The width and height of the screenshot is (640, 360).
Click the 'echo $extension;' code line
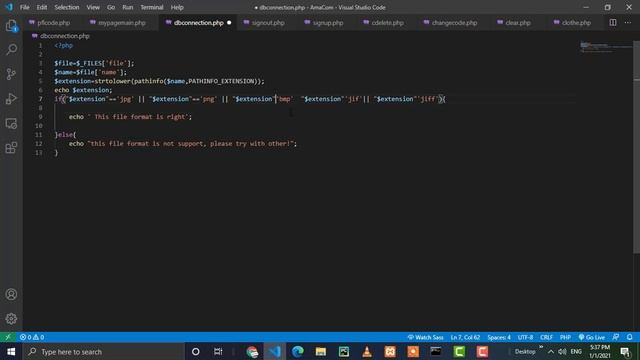pos(83,90)
